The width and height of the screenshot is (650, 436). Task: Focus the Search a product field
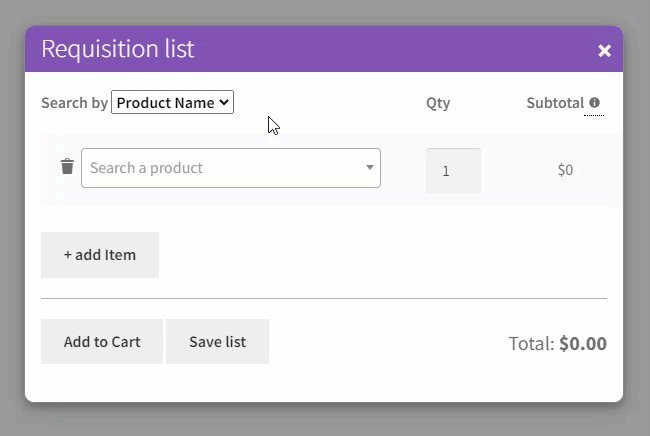pos(230,168)
